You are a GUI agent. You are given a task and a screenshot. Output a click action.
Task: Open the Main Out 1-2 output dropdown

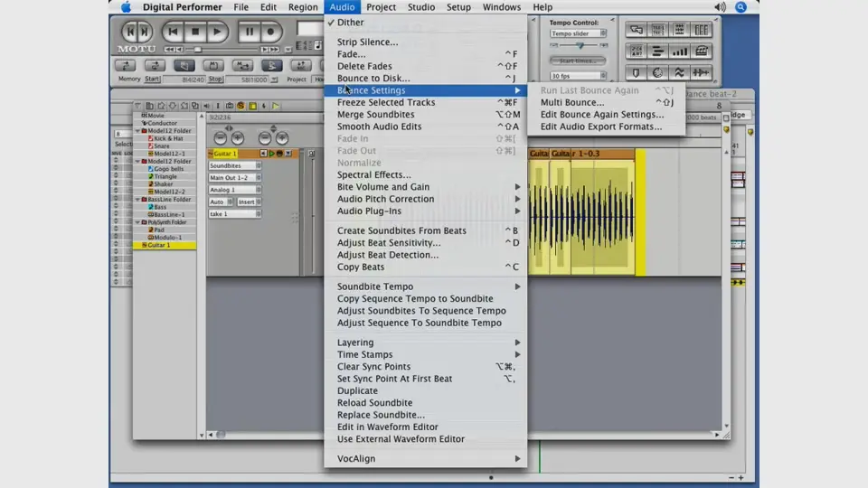[235, 178]
